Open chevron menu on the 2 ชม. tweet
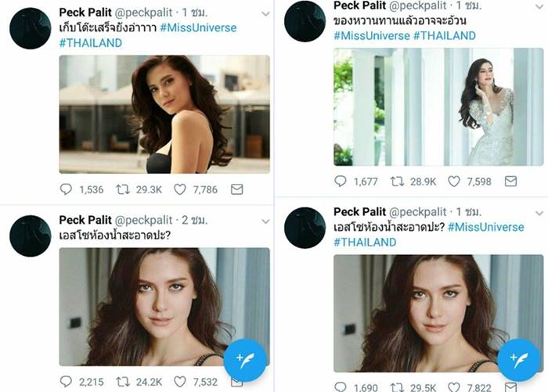 265,214
